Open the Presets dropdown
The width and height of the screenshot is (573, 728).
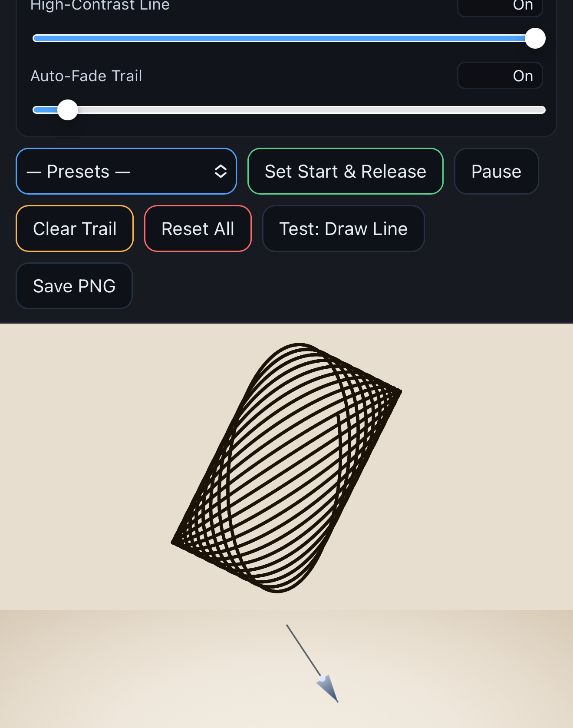coord(126,171)
